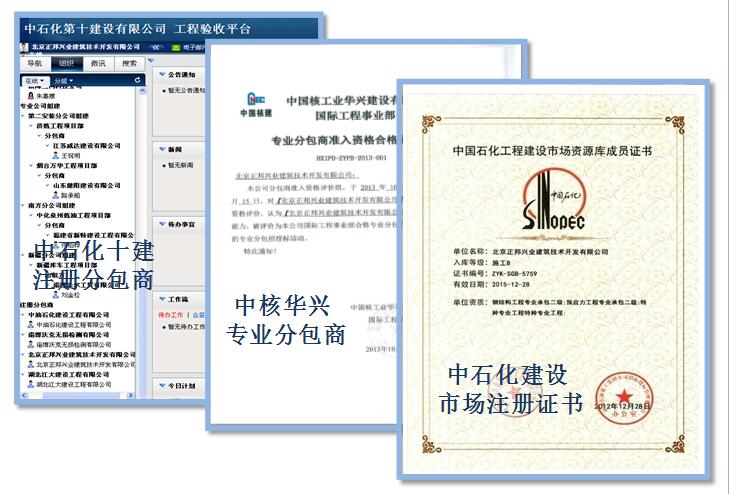Select 淄博沃克无损检测有限公司 bold group label

tap(68, 335)
